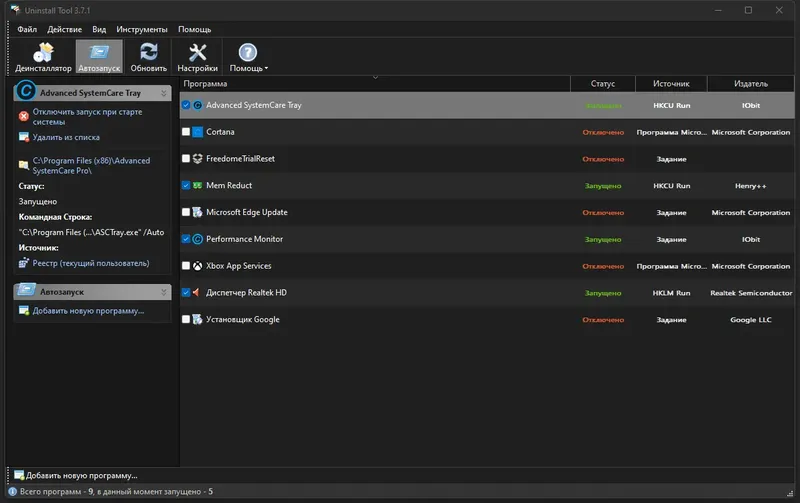
Task: Uncheck Advanced SystemCare Tray checkbox
Action: pyautogui.click(x=186, y=105)
